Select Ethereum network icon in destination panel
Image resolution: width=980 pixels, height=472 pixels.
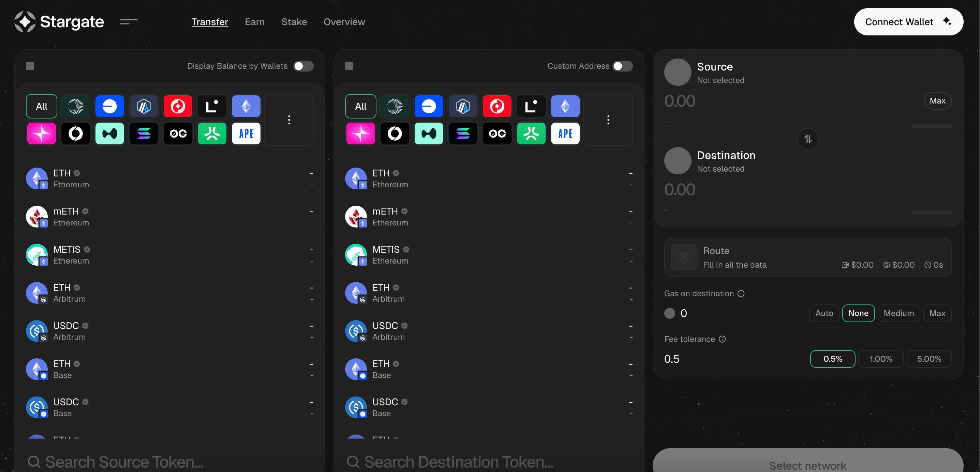(x=565, y=106)
